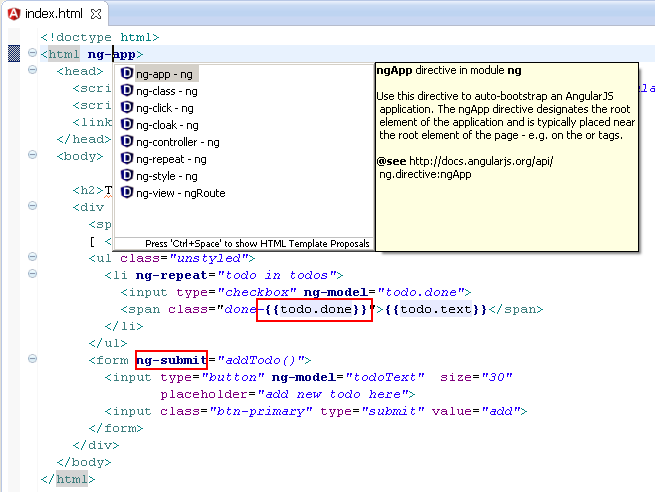Screen dimensions: 655x492
Task: Click the closing </form> tag
Action: tap(116, 429)
